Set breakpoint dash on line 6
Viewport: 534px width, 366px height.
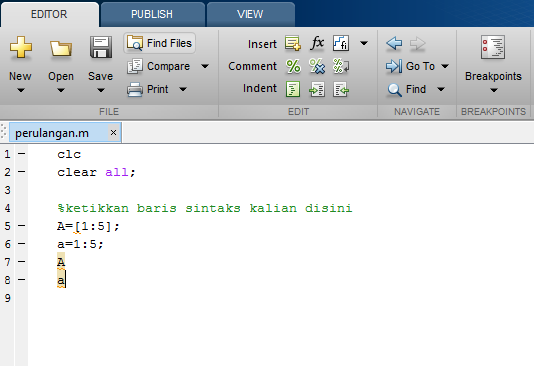click(x=21, y=244)
